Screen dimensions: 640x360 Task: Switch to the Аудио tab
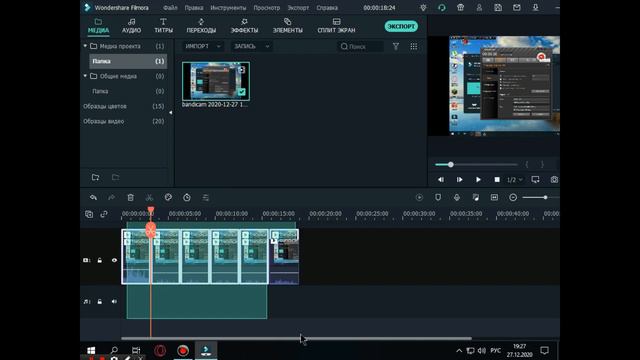click(131, 26)
